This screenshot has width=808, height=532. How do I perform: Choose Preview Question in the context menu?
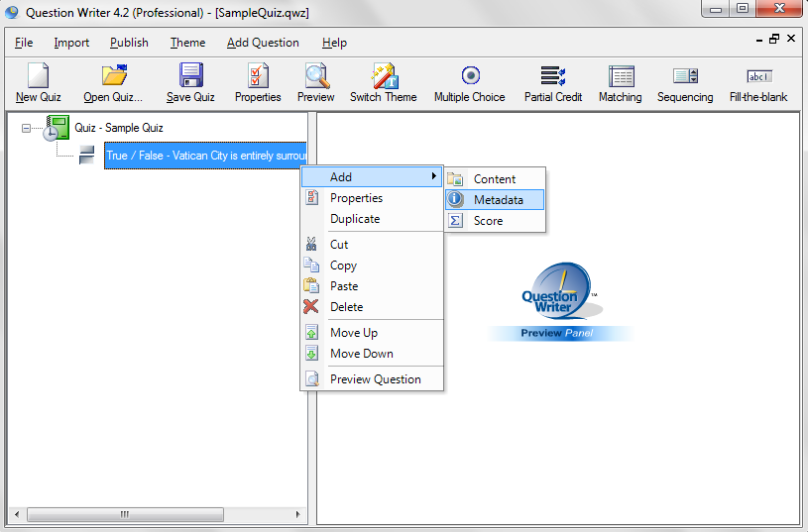tap(372, 379)
